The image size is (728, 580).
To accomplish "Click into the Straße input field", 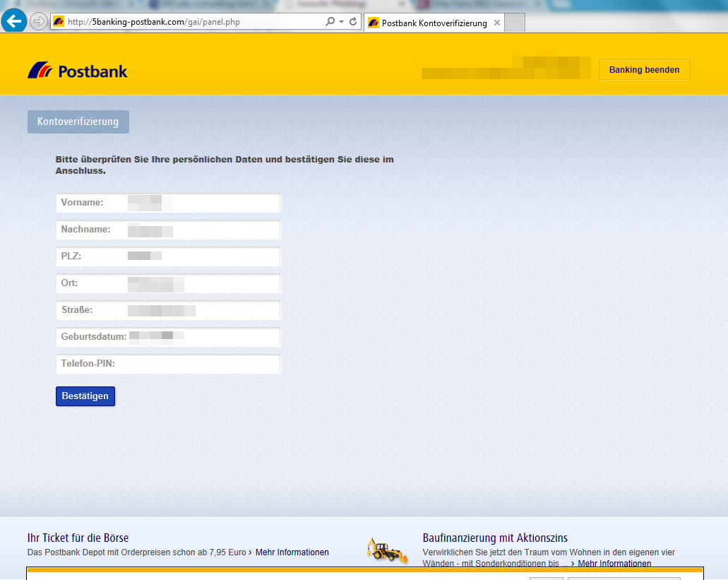I will 169,310.
